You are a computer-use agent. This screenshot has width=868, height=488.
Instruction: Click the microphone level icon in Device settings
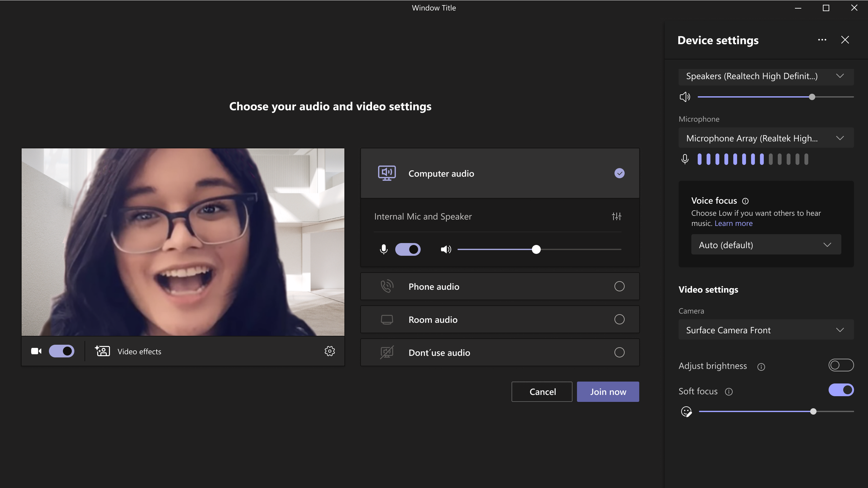click(685, 159)
